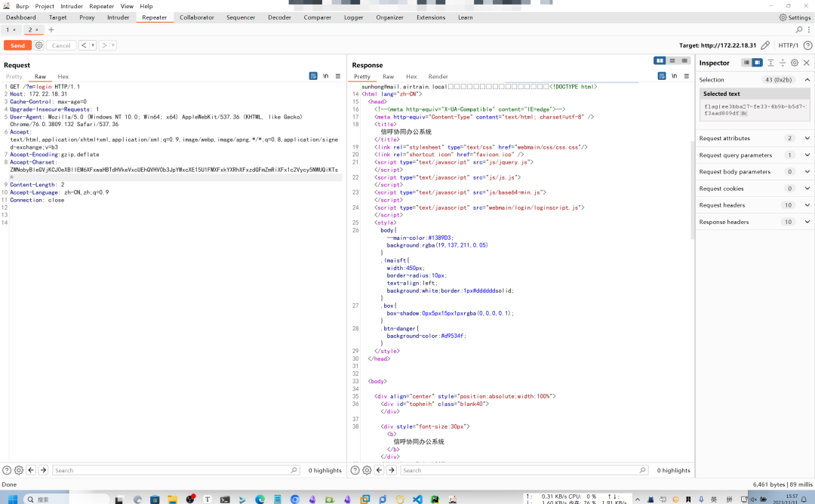
Task: Open Request search help icon
Action: click(x=7, y=470)
